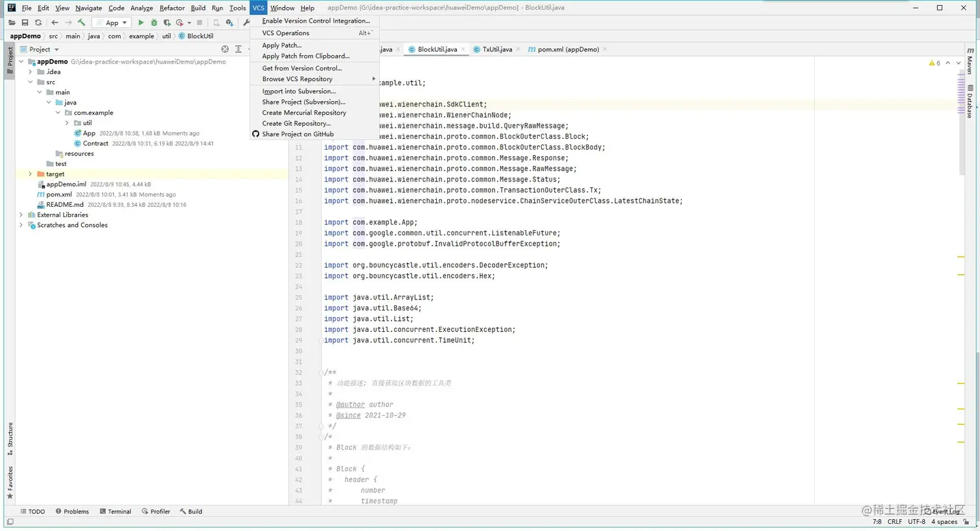Viewport: 980px width, 531px height.
Task: Click the Save All disk icon
Action: point(25,23)
